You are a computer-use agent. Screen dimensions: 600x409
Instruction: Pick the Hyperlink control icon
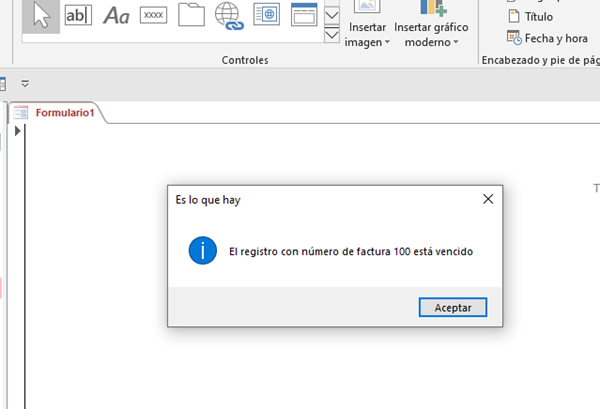click(x=229, y=16)
